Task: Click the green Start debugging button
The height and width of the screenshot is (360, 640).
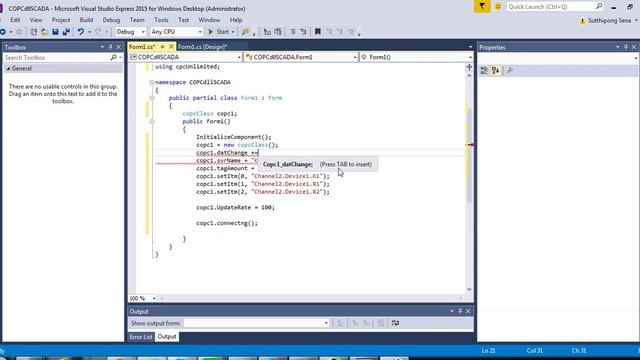Action: click(219, 31)
